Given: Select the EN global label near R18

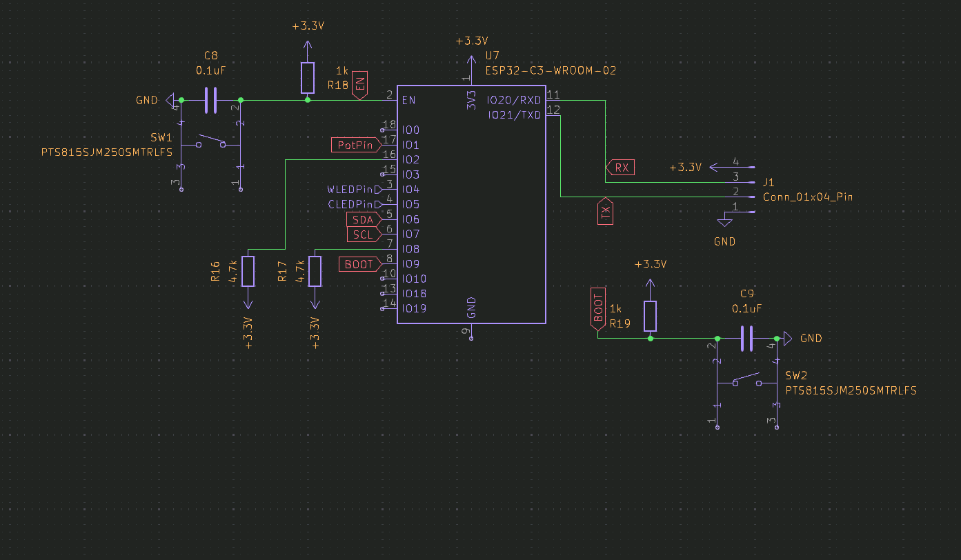Looking at the screenshot, I should (x=359, y=85).
